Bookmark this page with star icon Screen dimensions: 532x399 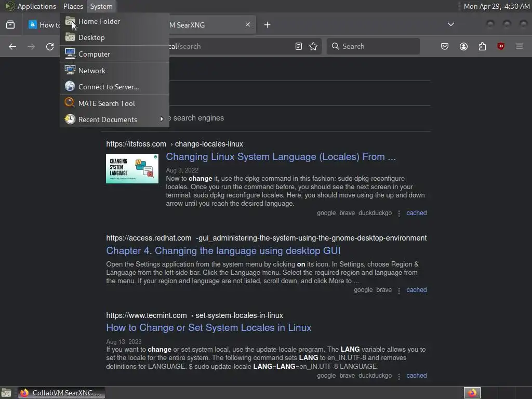pos(313,46)
